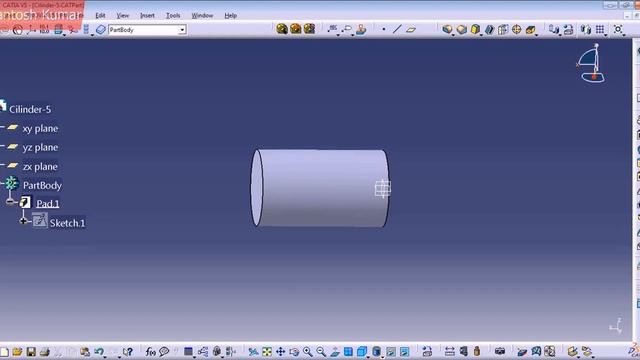Select the Line reference element tool
The width and height of the screenshot is (640, 360).
click(x=397, y=29)
